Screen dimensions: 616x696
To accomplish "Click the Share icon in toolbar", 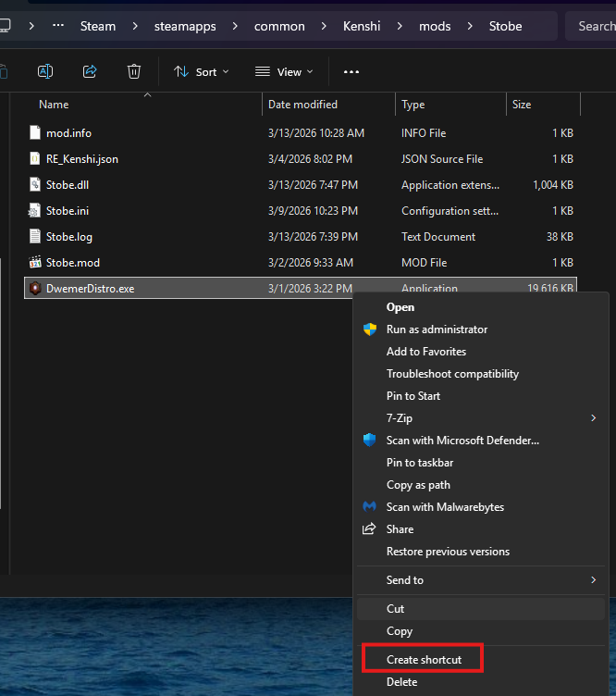I will point(90,71).
